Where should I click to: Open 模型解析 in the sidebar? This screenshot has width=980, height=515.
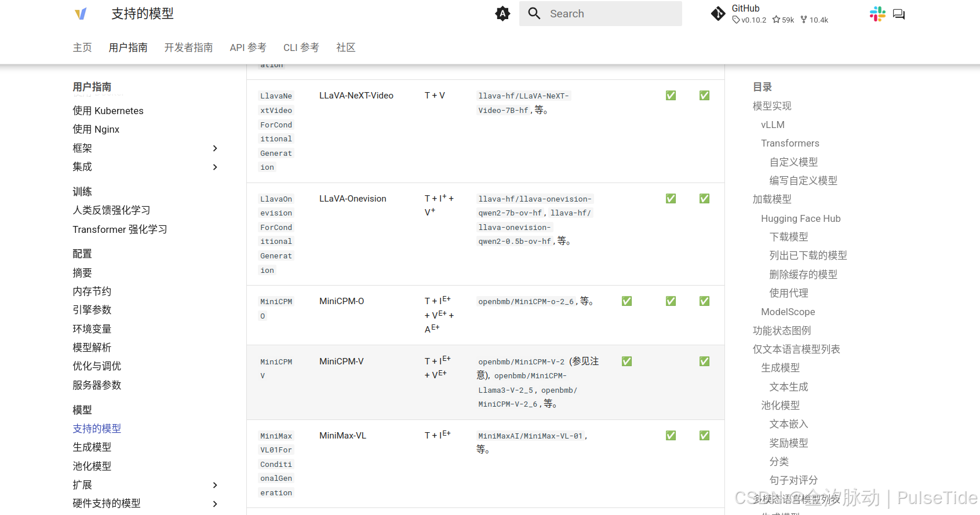(92, 348)
